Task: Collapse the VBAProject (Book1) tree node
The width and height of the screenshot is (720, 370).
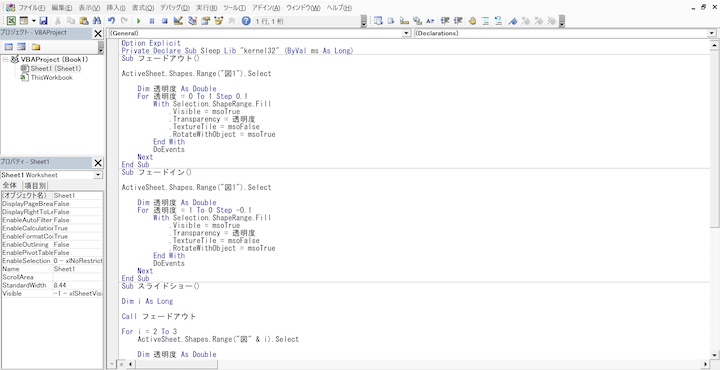Action: coord(5,60)
